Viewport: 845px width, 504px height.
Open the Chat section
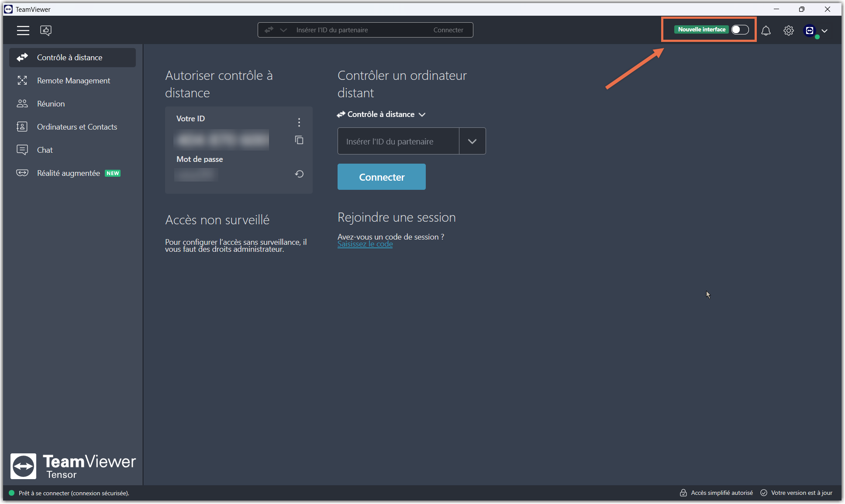pyautogui.click(x=72, y=150)
